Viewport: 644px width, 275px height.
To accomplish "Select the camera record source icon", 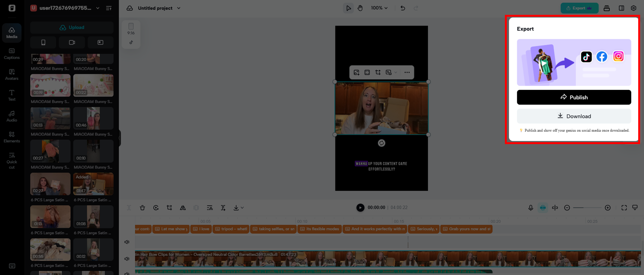I will [x=72, y=42].
